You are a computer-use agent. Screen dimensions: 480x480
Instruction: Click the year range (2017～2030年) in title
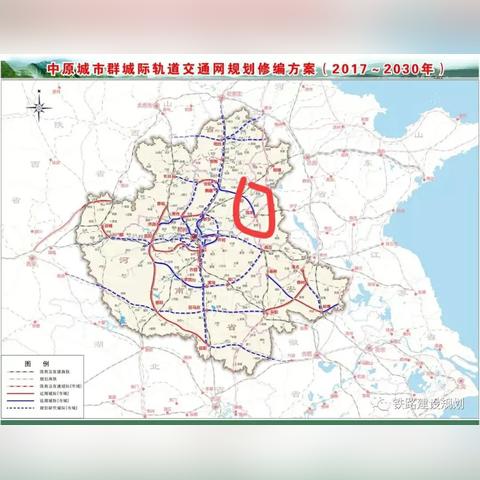[383, 69]
